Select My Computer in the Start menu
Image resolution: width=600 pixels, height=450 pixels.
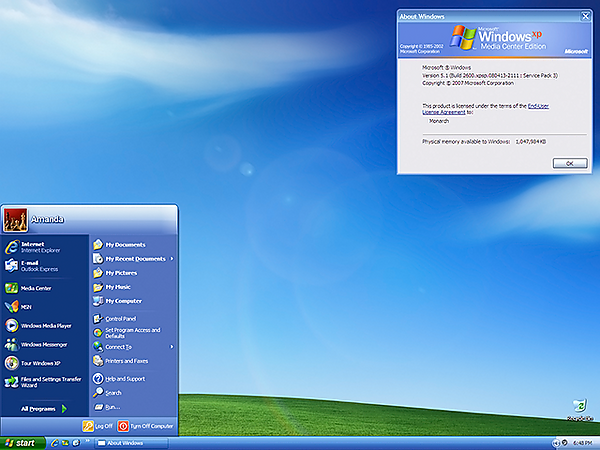[x=122, y=300]
